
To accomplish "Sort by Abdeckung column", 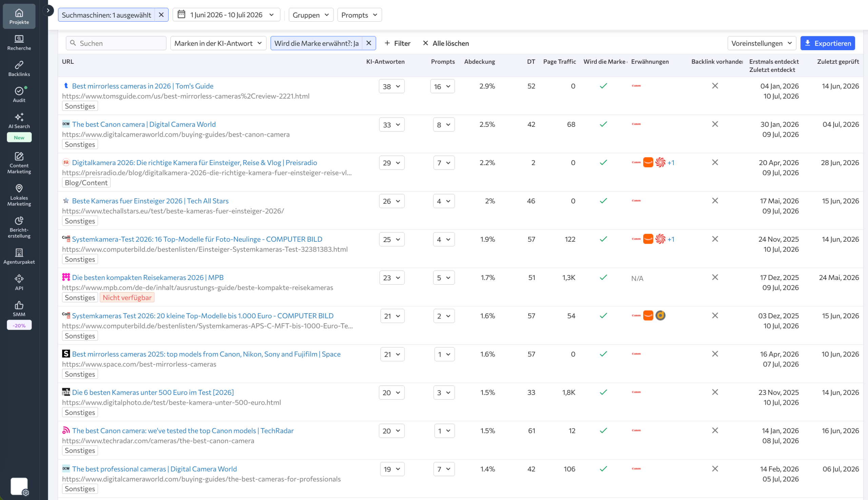I will (x=479, y=61).
